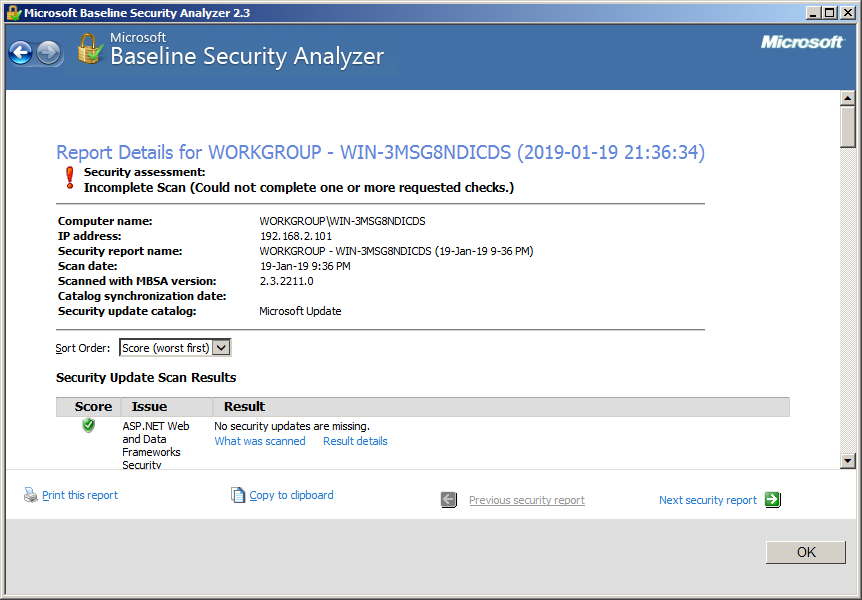Image resolution: width=862 pixels, height=600 pixels.
Task: Click the blue Back arrow button
Action: (x=21, y=53)
